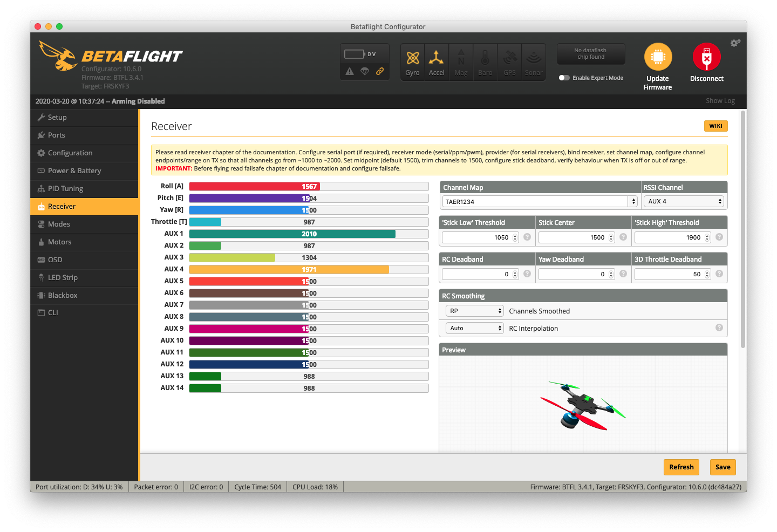Click the Update Firmware chip icon
The height and width of the screenshot is (532, 777).
(x=658, y=57)
